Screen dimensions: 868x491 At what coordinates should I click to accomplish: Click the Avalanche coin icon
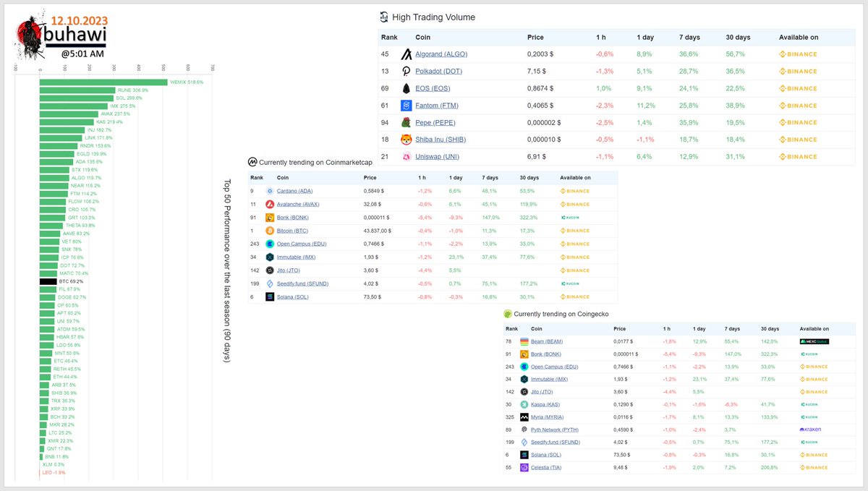tap(270, 204)
